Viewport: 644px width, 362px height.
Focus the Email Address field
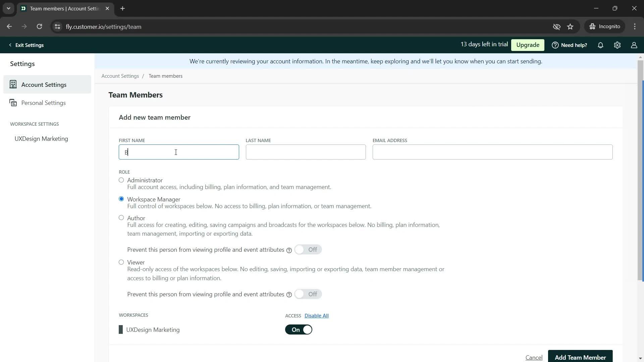click(x=492, y=152)
